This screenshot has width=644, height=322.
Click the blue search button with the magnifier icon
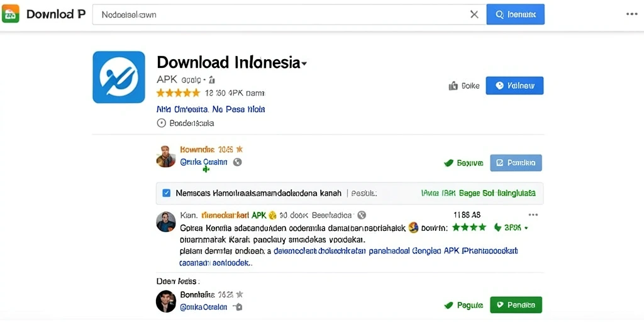point(516,14)
